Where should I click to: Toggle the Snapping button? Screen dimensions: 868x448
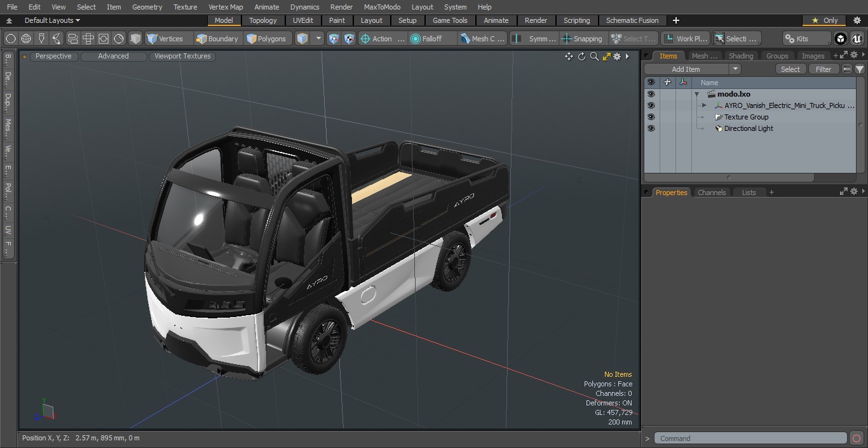point(582,39)
